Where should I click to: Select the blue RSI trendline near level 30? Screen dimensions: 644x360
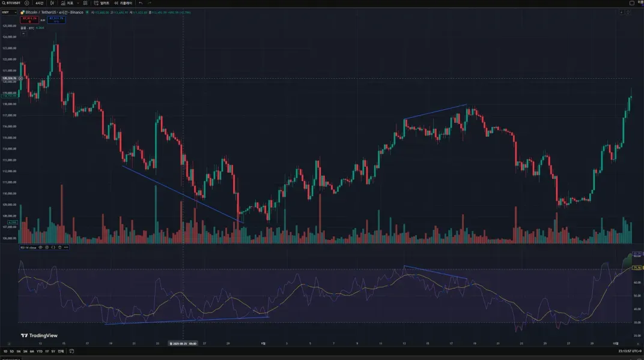point(187,320)
